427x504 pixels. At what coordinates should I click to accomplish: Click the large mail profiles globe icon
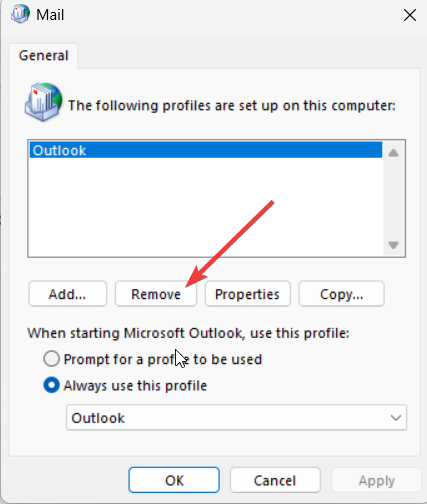point(44,102)
